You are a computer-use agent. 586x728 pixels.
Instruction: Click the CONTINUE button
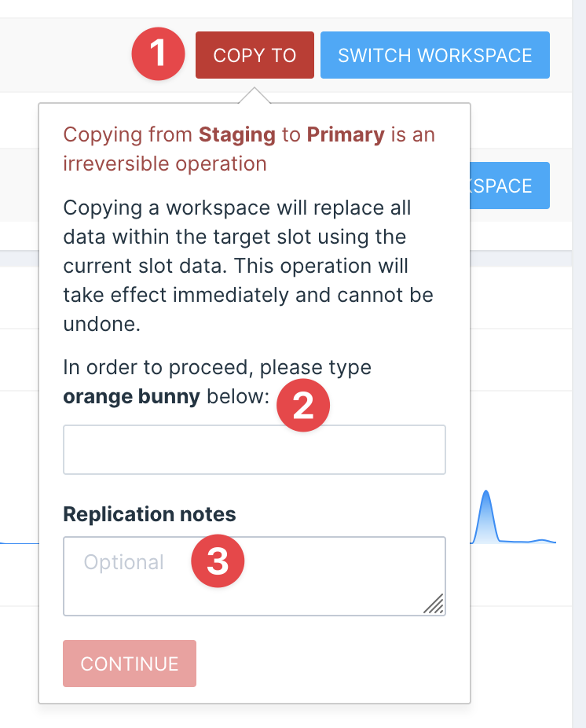(130, 664)
